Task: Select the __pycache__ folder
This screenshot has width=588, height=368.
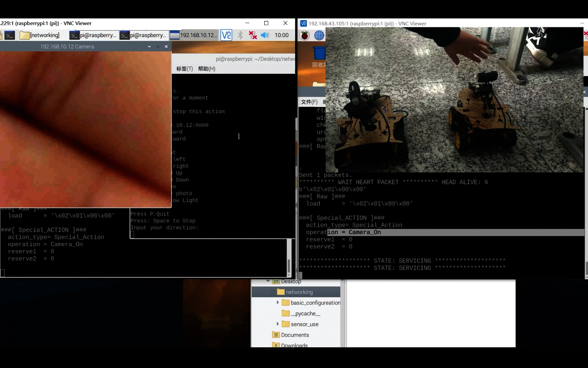Action: (x=301, y=314)
